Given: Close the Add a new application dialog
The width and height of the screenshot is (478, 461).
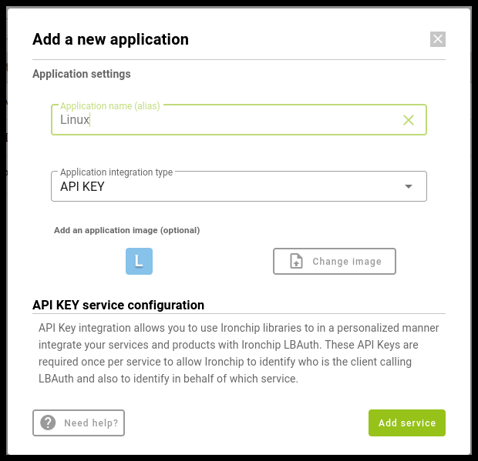Looking at the screenshot, I should click(x=437, y=39).
